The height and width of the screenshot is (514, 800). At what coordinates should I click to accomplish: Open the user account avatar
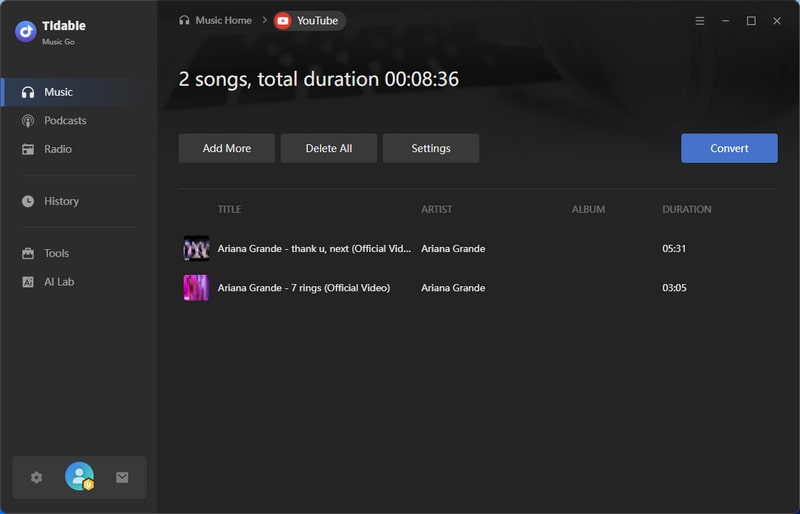pos(80,476)
